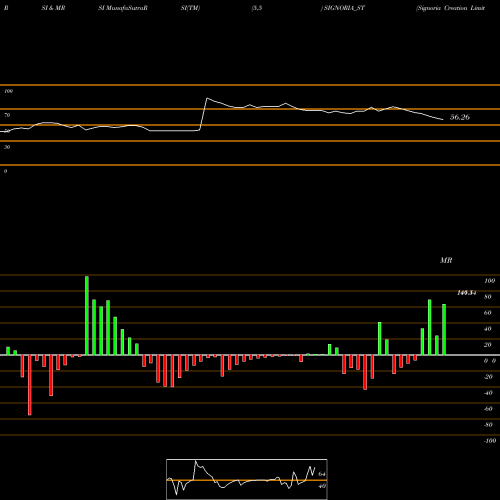
Task: Click the longest red MR bar
Action: (30, 385)
